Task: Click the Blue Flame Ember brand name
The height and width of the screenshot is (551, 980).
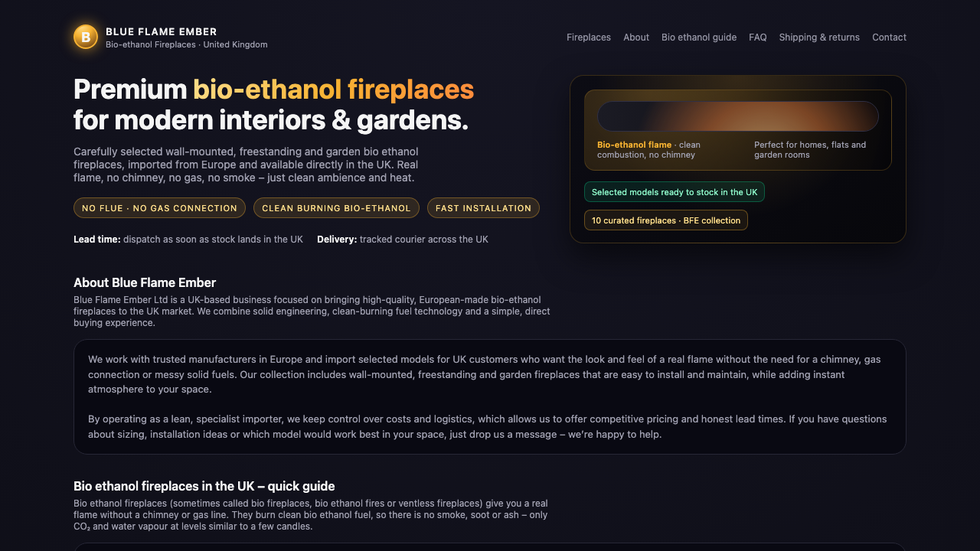Action: (162, 31)
